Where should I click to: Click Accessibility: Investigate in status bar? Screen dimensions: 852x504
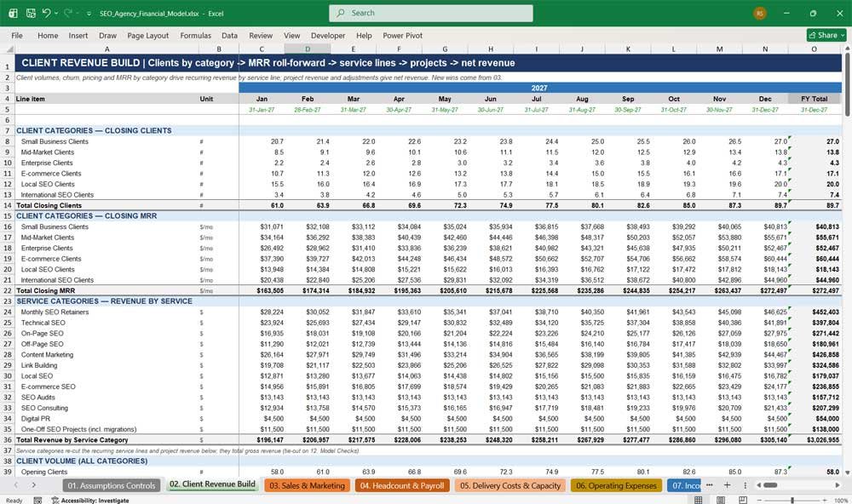90,501
